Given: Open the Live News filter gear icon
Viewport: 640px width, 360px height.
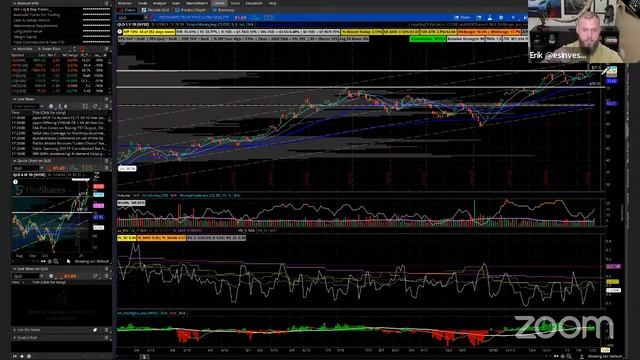Looking at the screenshot, I should click(x=51, y=106).
